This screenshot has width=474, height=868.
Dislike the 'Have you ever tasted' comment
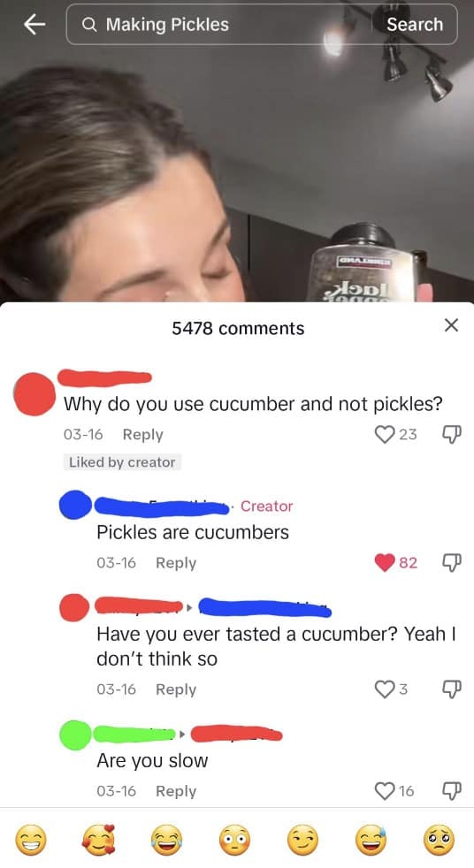pyautogui.click(x=451, y=689)
